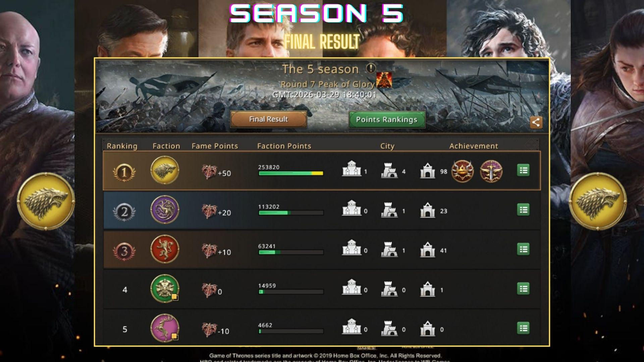Click the 253820 faction points progress bar
This screenshot has width=644, height=362.
[x=291, y=173]
